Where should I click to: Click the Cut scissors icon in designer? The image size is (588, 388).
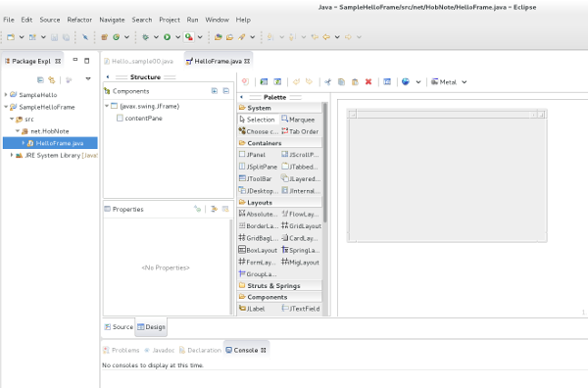point(327,81)
